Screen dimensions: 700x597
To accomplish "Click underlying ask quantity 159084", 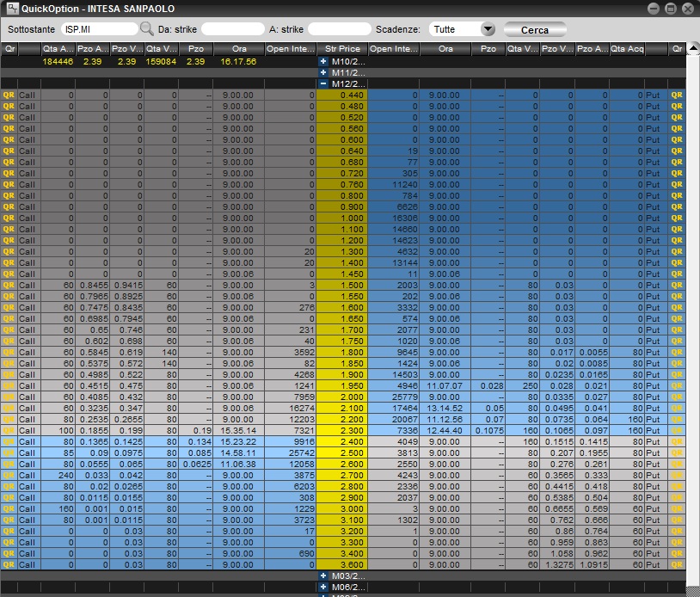I will point(161,62).
